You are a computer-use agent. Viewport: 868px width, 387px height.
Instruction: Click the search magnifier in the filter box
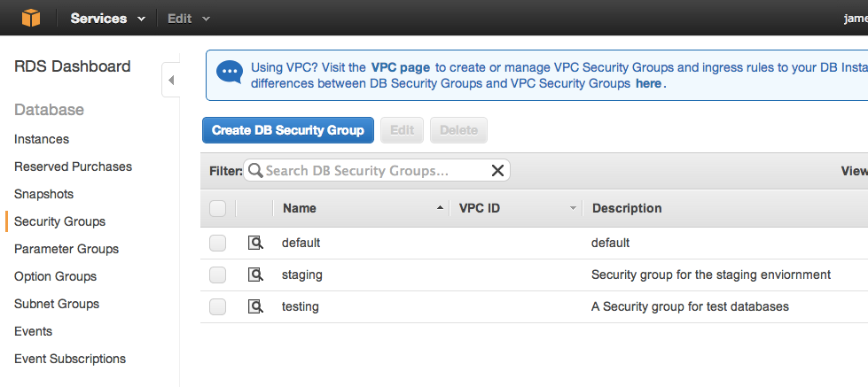(x=255, y=170)
